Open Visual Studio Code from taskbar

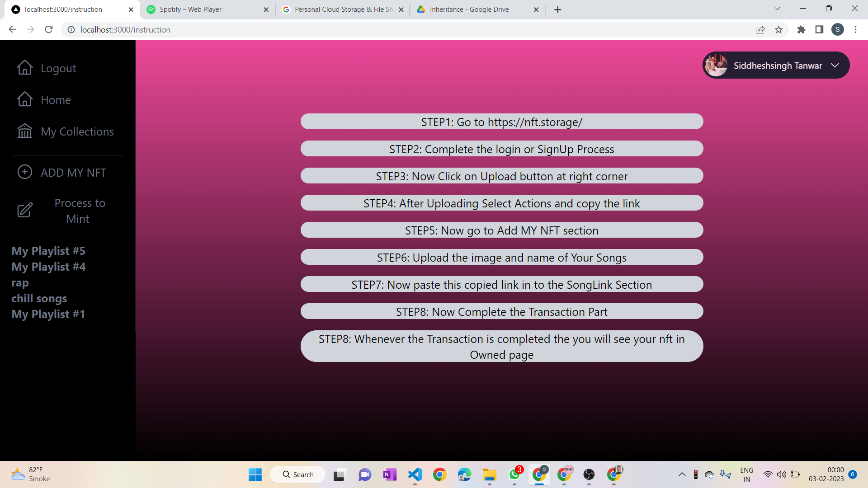pyautogui.click(x=415, y=474)
